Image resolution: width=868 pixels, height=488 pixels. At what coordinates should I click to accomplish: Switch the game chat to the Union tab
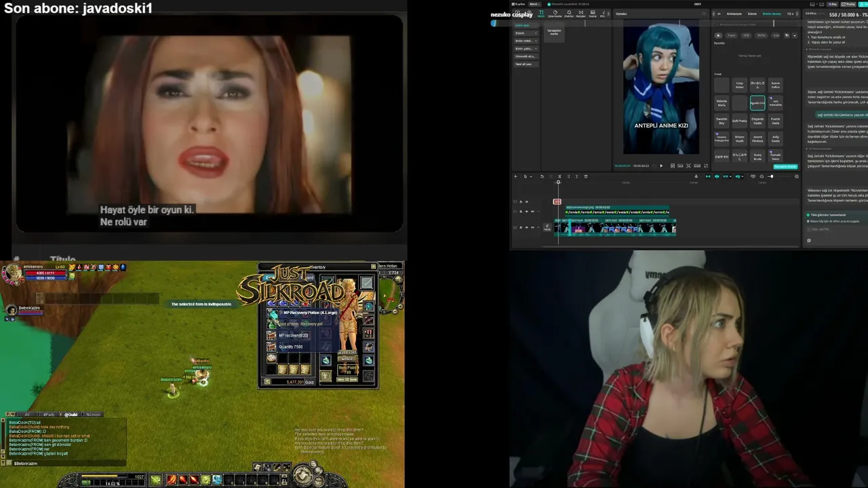click(x=93, y=414)
